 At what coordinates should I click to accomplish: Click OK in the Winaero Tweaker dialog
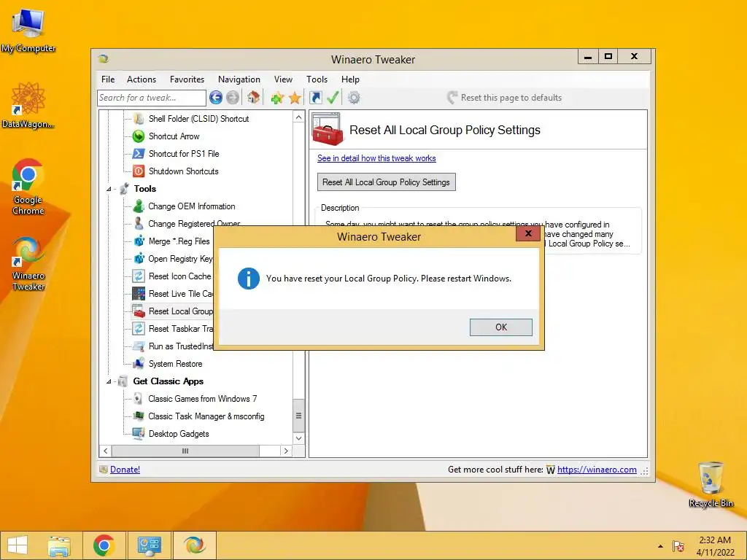(x=500, y=327)
